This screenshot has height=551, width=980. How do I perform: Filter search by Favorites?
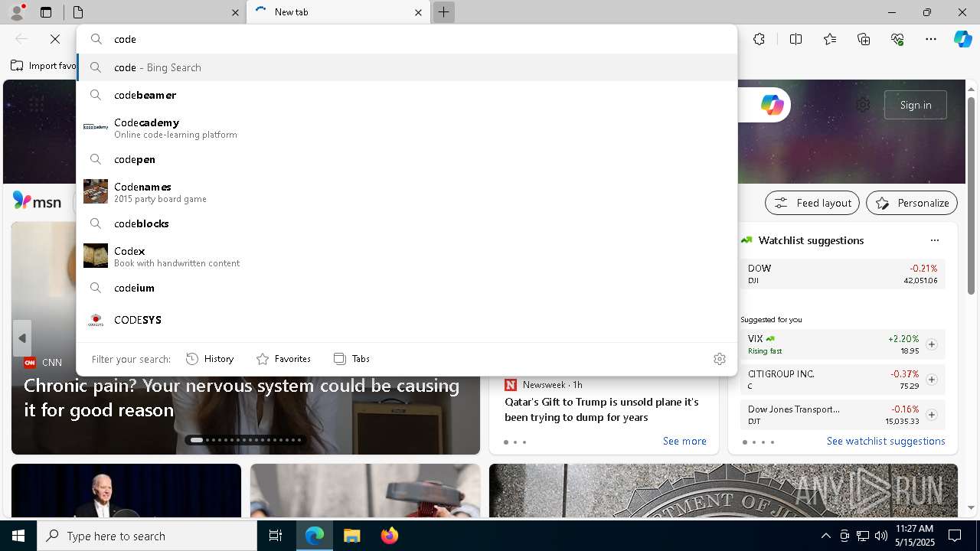point(283,359)
